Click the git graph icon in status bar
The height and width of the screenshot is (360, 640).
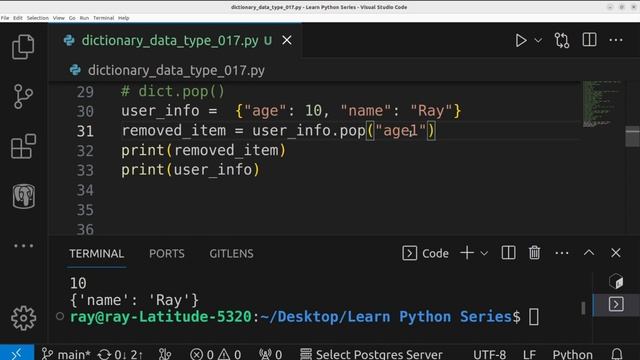tap(165, 354)
